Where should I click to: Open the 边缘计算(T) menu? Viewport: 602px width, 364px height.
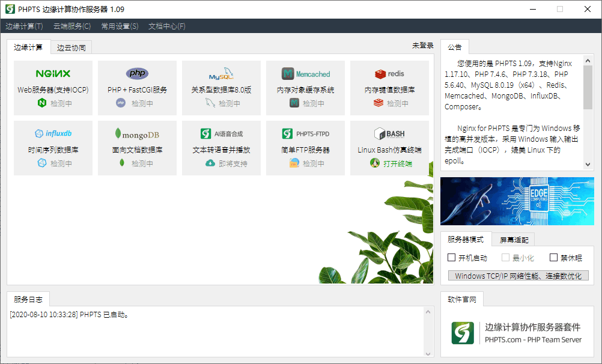tap(24, 26)
